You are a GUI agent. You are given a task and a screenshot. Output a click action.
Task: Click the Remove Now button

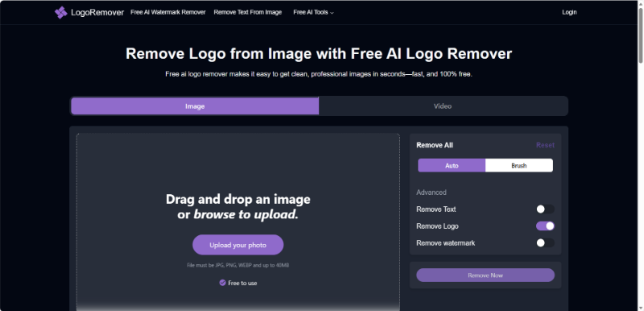pos(485,276)
